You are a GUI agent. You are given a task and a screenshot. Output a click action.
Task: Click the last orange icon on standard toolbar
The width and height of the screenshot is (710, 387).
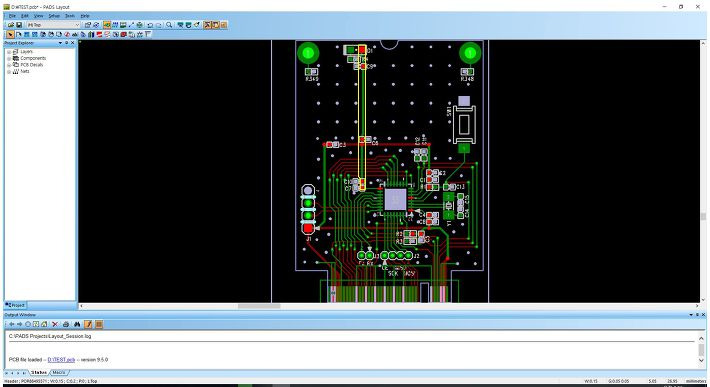(224, 25)
